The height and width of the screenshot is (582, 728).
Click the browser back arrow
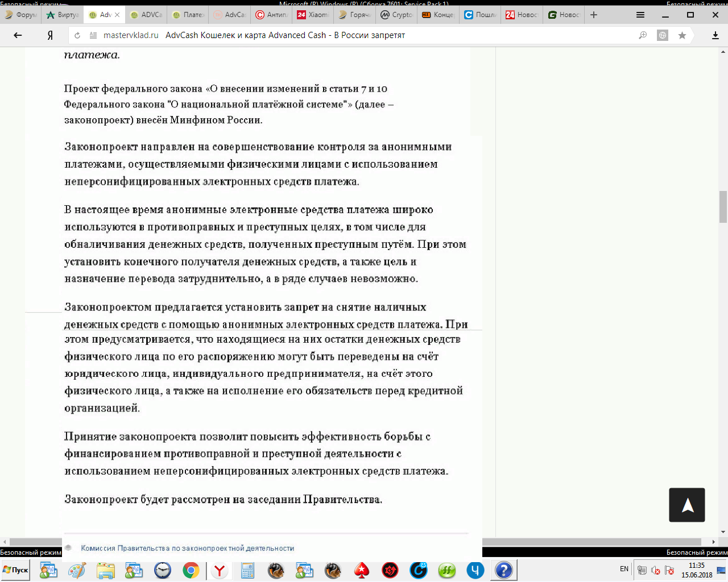coord(18,35)
